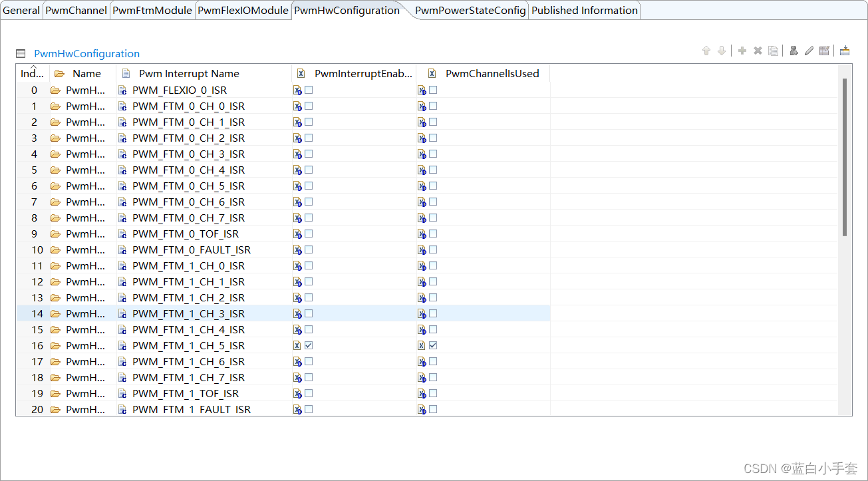Switch to the PwmChannel tab
Screen dimensions: 868x481
(76, 11)
